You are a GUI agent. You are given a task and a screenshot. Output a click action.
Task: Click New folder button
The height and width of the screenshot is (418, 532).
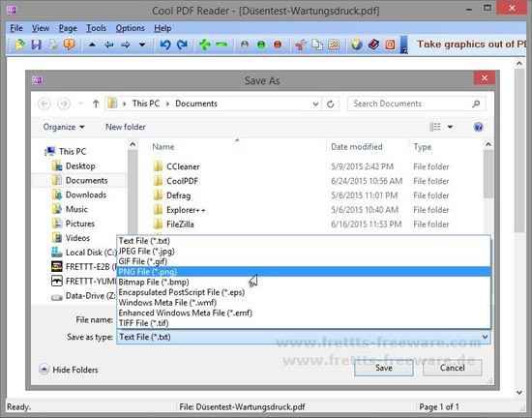(126, 127)
